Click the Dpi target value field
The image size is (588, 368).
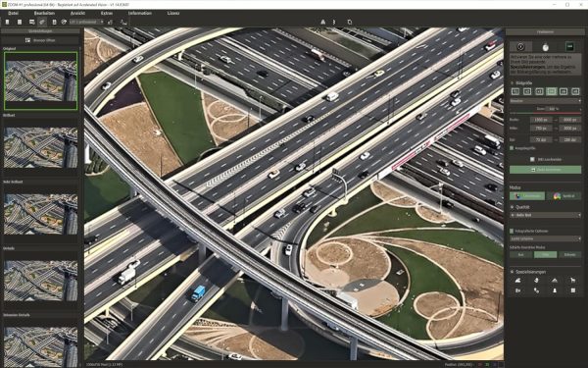pyautogui.click(x=570, y=139)
